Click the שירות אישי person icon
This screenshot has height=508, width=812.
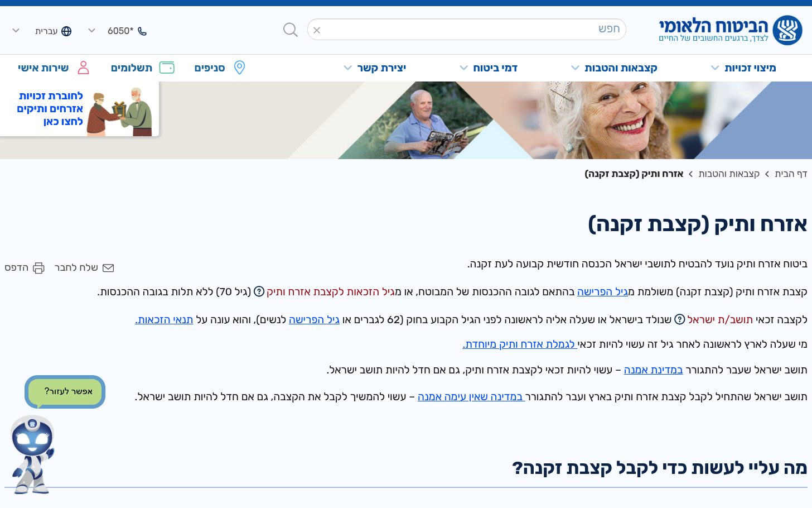(83, 68)
